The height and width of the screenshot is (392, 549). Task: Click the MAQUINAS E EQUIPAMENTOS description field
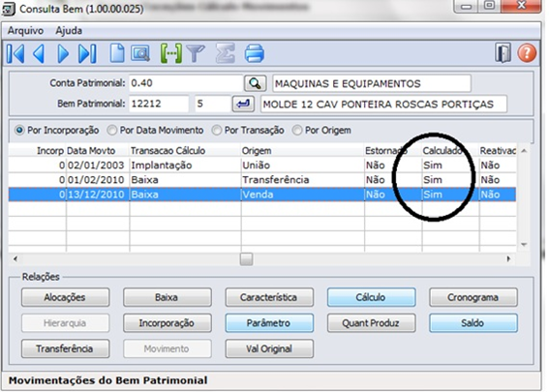click(x=372, y=83)
